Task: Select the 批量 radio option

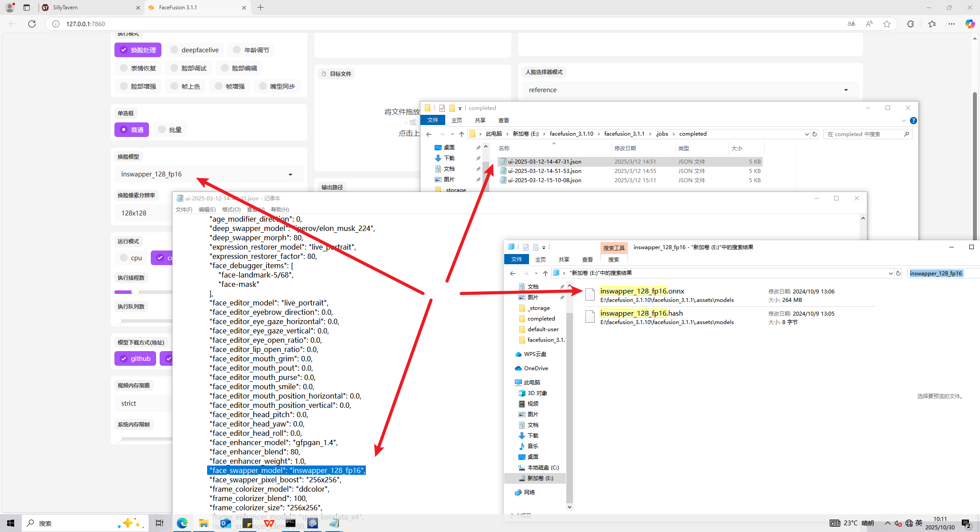Action: click(162, 129)
